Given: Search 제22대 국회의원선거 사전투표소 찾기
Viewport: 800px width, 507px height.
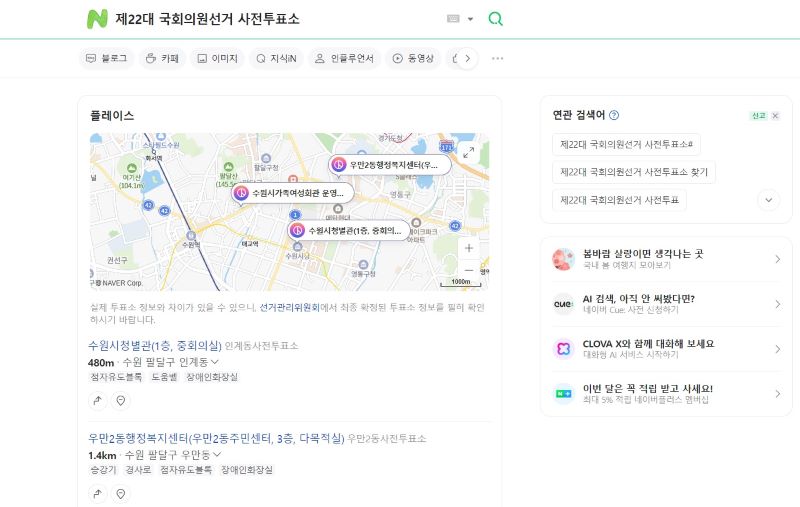Looking at the screenshot, I should tap(634, 172).
